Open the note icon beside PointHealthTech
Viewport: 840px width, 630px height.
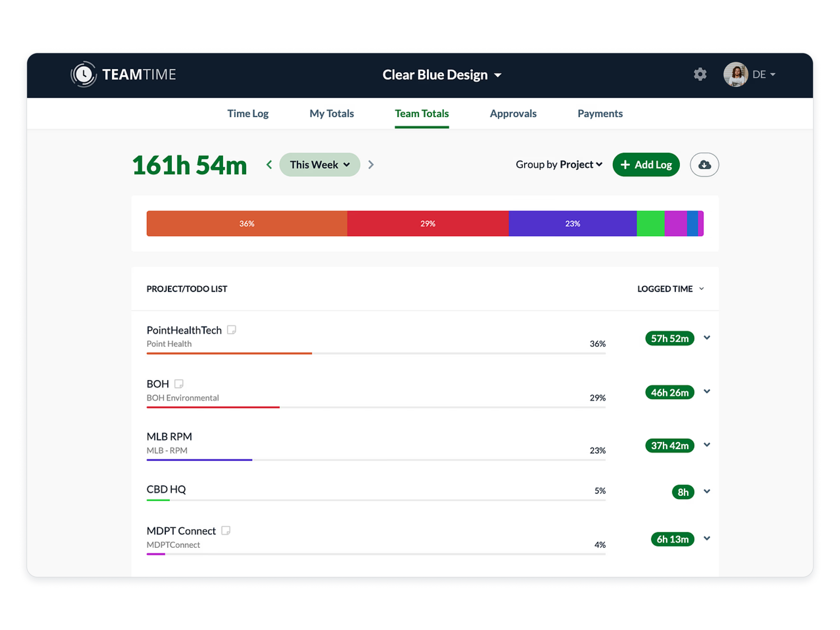click(x=231, y=330)
